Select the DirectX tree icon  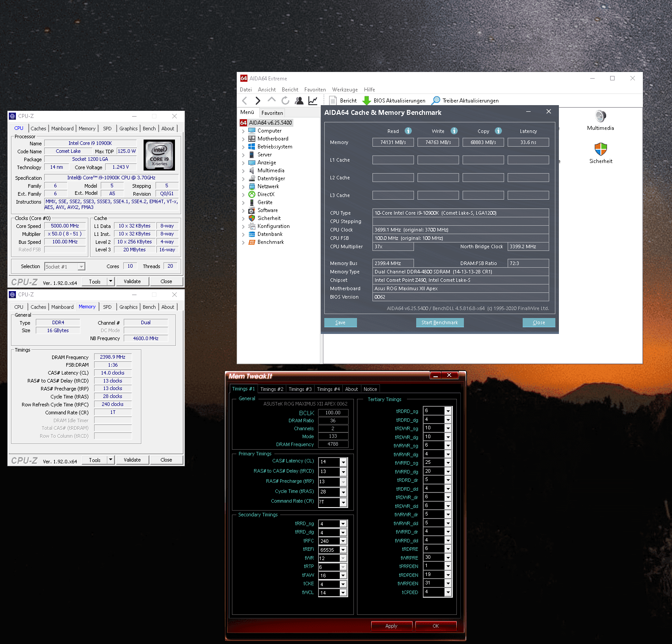point(252,194)
